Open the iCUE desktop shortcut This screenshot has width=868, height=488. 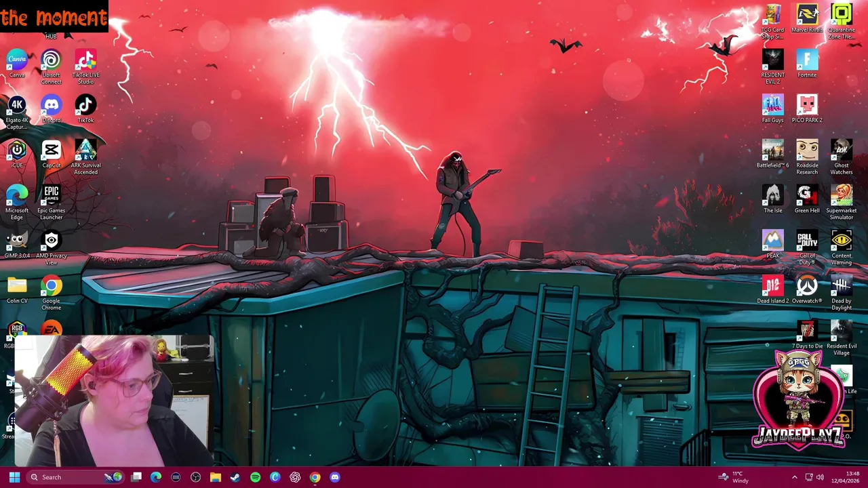(17, 154)
